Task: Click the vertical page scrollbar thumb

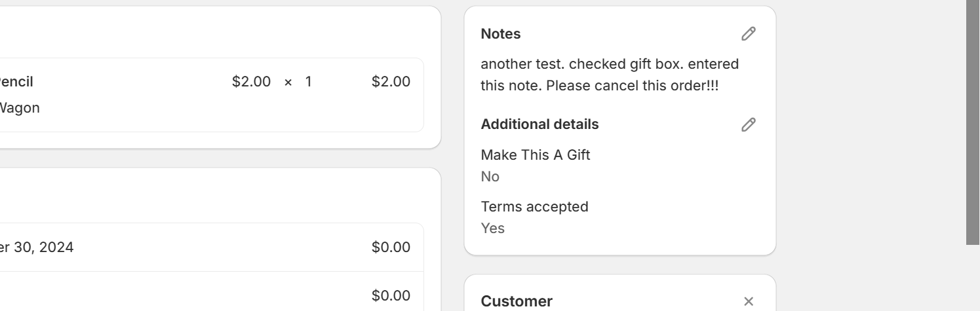Action: (973, 122)
